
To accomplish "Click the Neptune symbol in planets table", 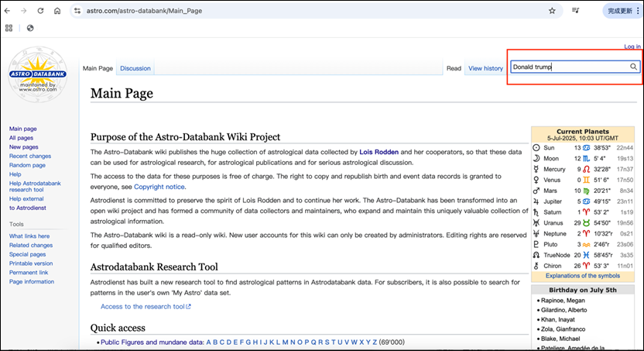I will pos(536,233).
